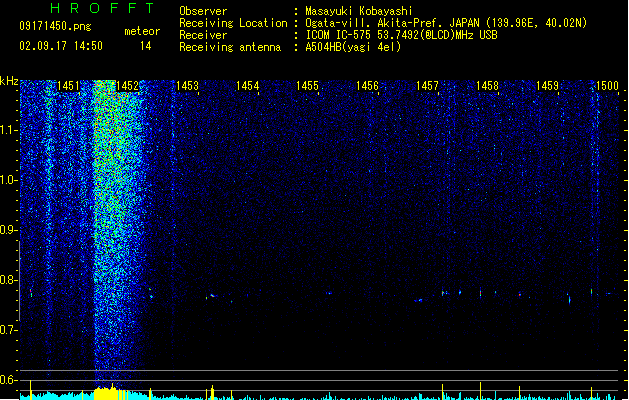Click the 0.8 kHz axis value
The height and width of the screenshot is (400, 629).
[8, 280]
